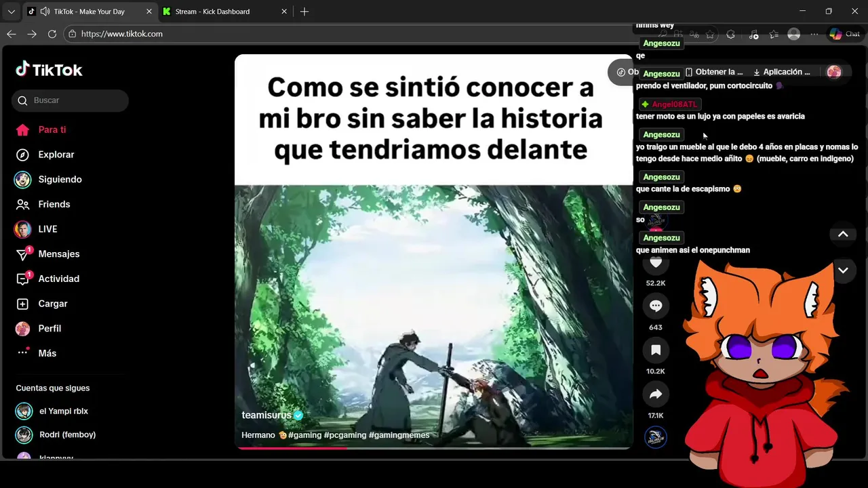The width and height of the screenshot is (868, 488).
Task: Reload the TikTok page
Action: pos(52,34)
